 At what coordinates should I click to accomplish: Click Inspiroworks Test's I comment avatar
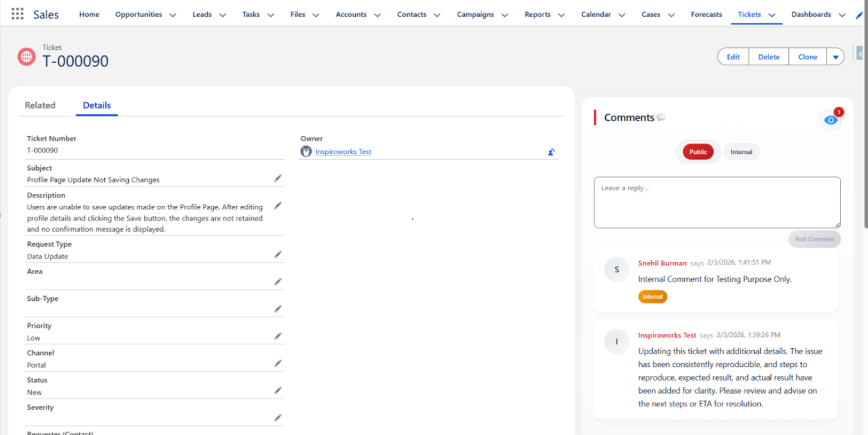click(616, 342)
